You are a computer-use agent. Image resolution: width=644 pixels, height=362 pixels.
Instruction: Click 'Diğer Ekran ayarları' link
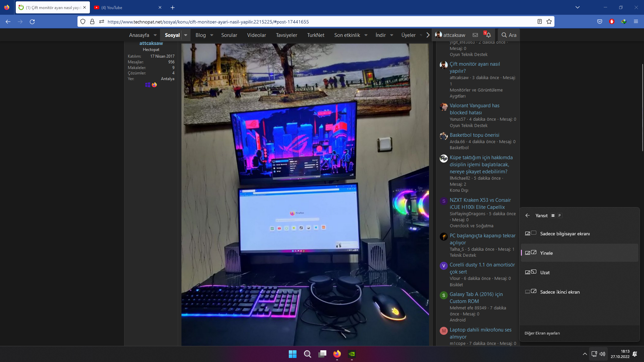tap(542, 333)
